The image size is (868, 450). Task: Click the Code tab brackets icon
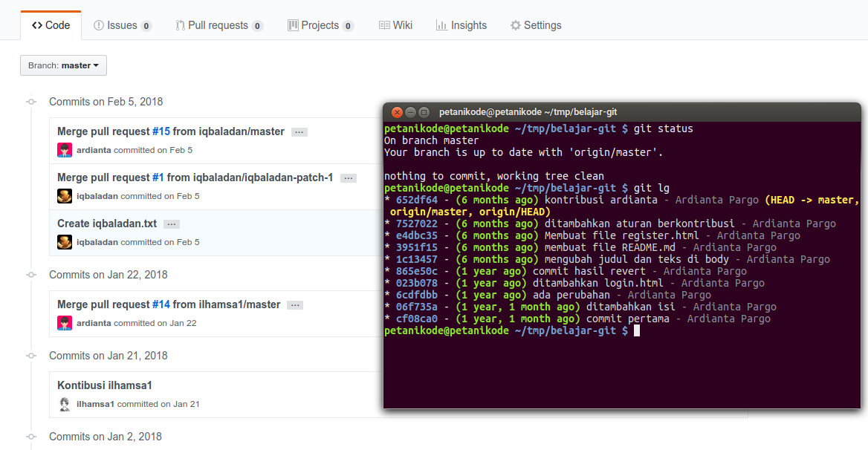37,25
